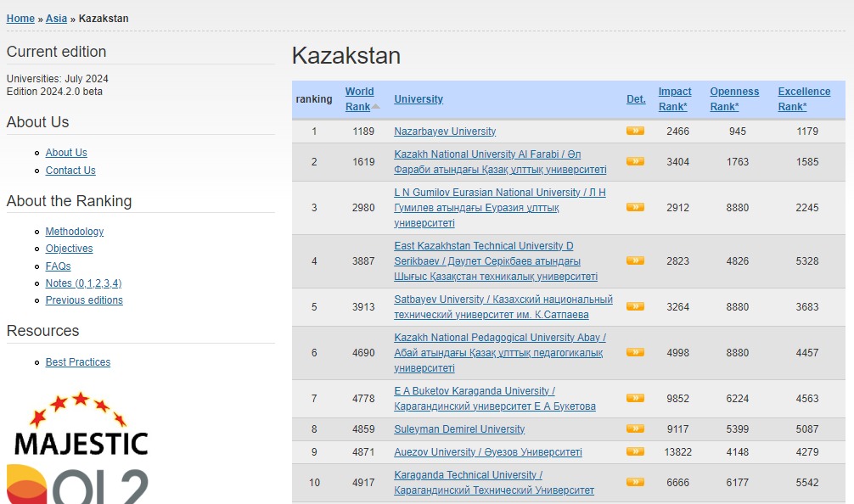This screenshot has width=854, height=504.
Task: Open Best Practices resource link
Action: click(x=78, y=362)
